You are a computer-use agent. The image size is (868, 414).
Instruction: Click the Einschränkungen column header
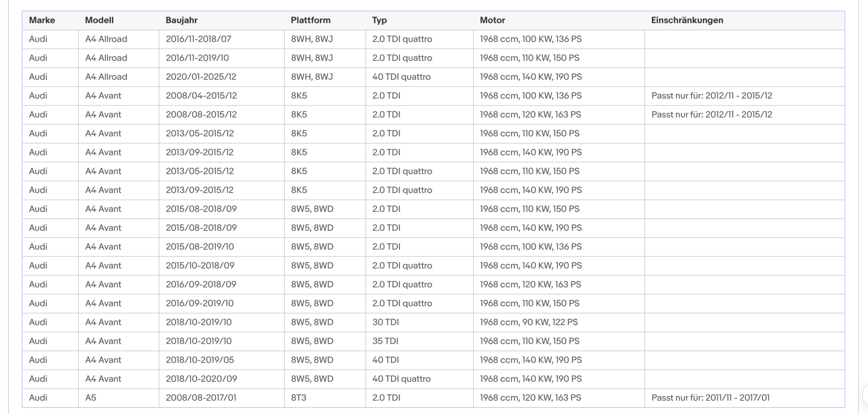pos(687,20)
